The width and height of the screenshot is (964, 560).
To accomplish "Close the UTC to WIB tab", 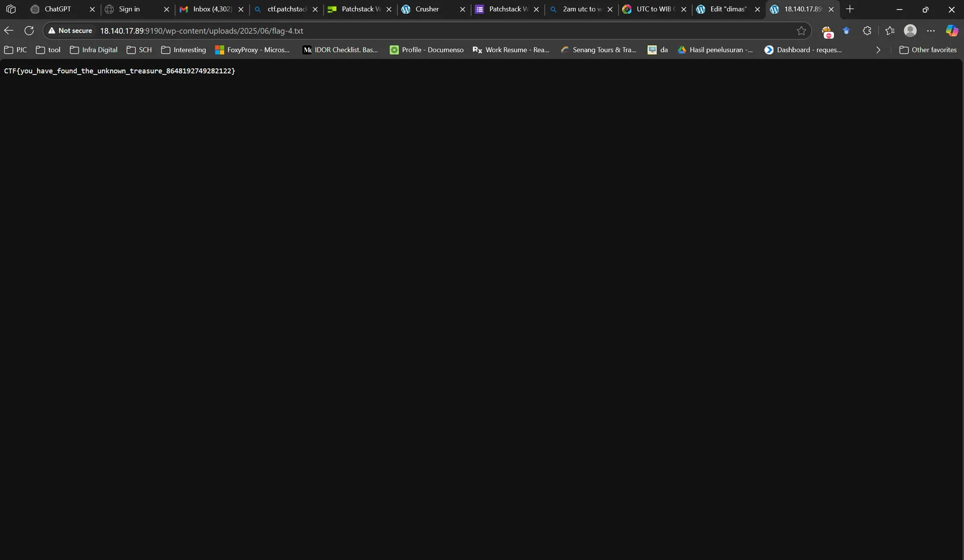I will click(x=684, y=10).
